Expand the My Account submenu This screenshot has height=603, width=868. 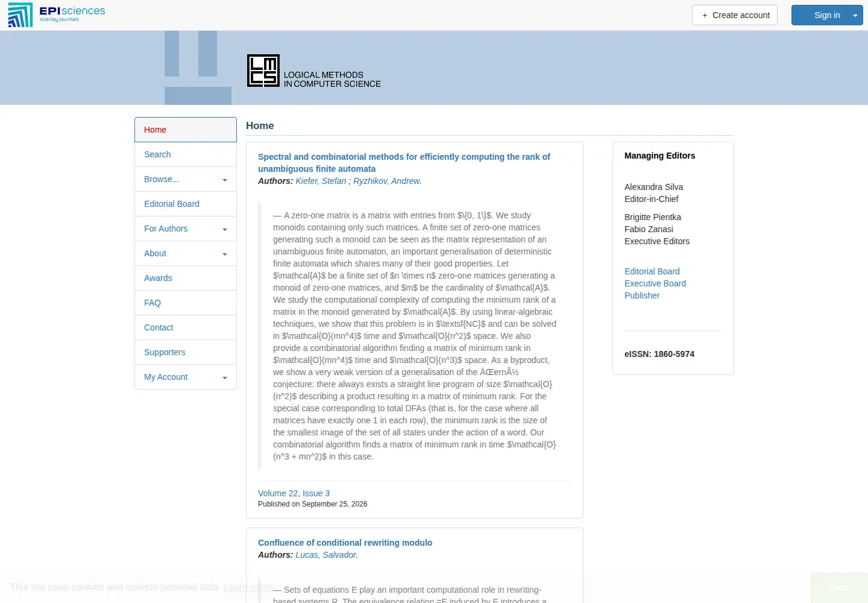[186, 377]
